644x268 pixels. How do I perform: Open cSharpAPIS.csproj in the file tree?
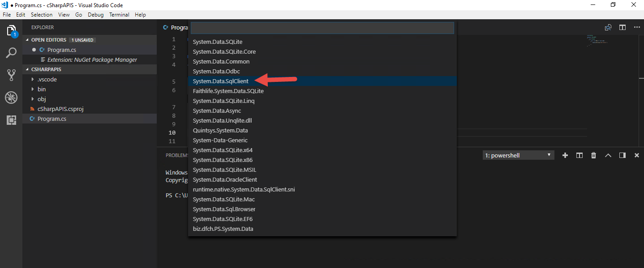90,109
